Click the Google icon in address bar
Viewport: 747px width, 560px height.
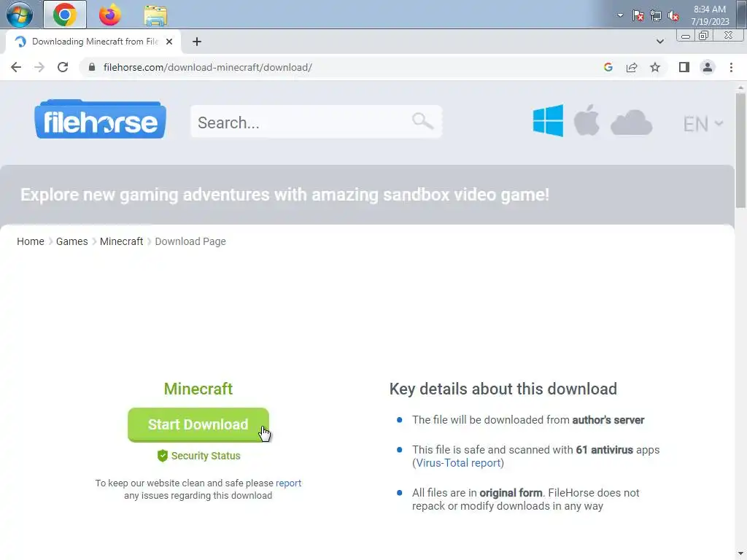pyautogui.click(x=608, y=67)
